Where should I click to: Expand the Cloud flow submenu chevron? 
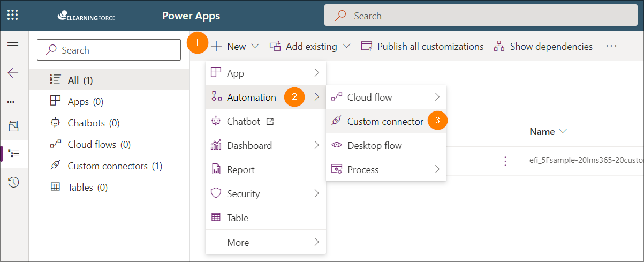pyautogui.click(x=437, y=97)
